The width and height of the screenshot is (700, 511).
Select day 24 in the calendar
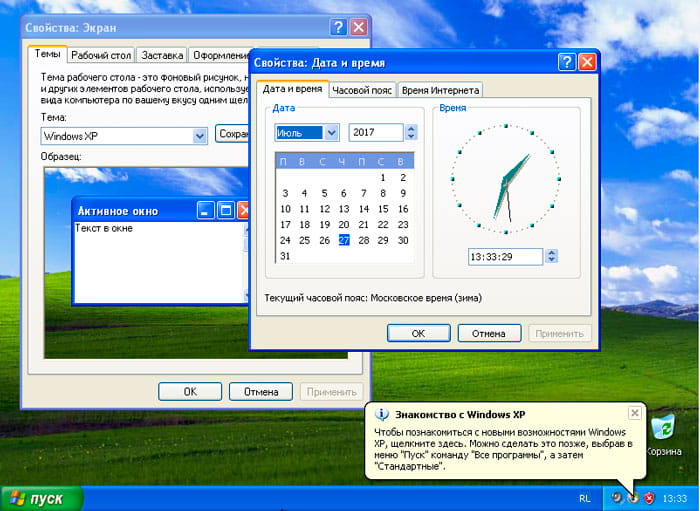285,240
